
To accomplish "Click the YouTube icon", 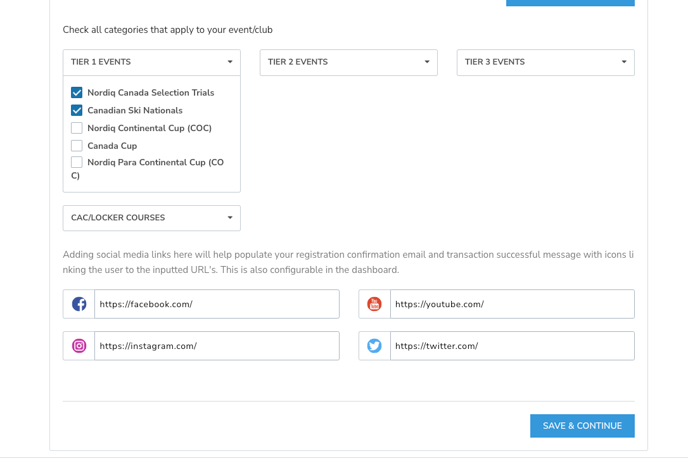I will coord(374,304).
